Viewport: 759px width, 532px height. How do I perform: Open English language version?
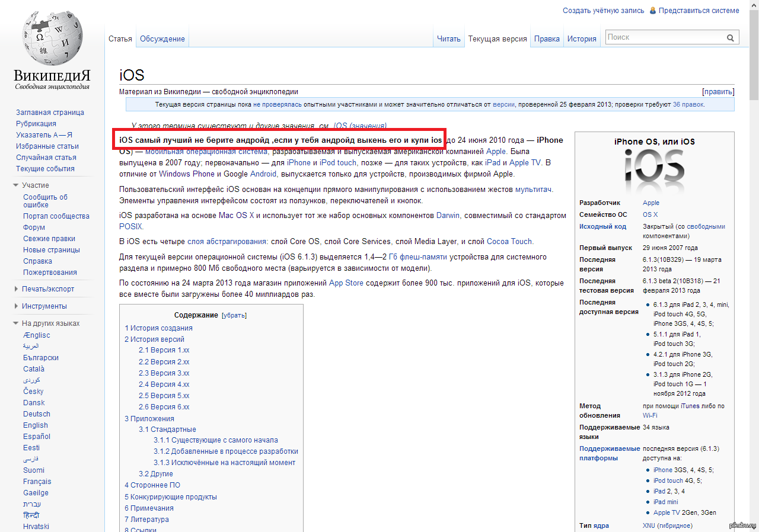[36, 425]
